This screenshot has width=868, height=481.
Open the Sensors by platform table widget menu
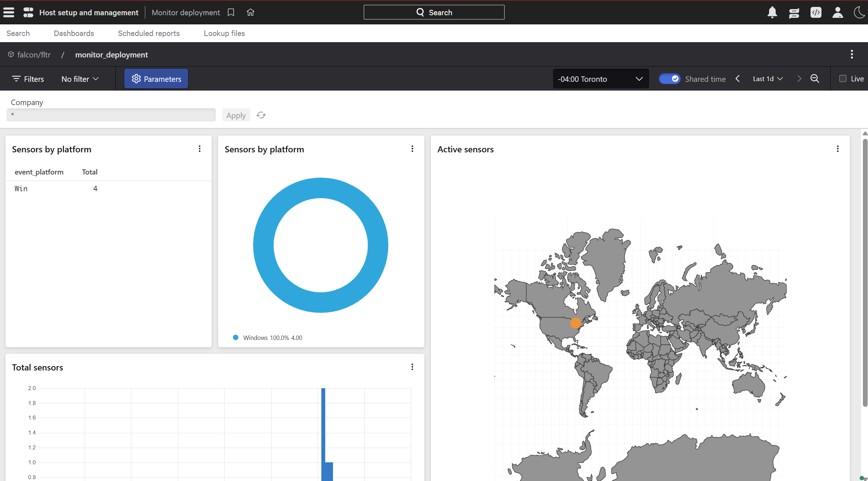200,149
